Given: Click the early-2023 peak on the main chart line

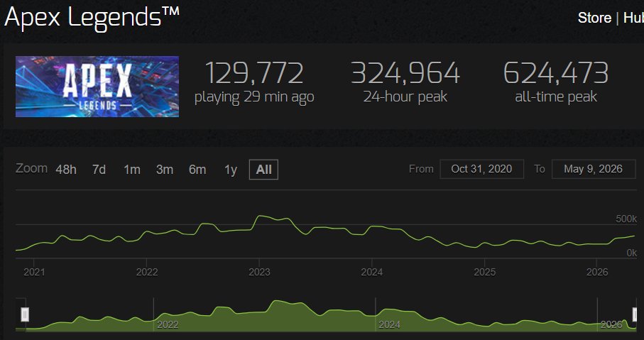Looking at the screenshot, I should pyautogui.click(x=259, y=216).
